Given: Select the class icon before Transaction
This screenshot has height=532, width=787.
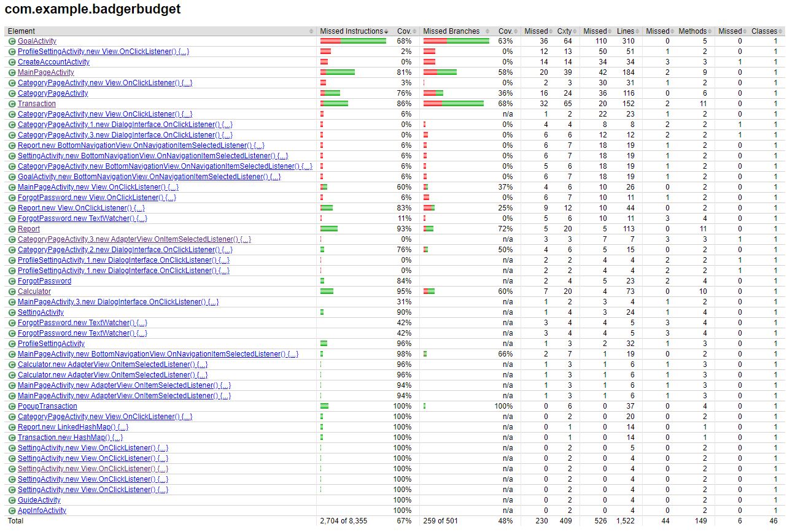Looking at the screenshot, I should (11, 104).
